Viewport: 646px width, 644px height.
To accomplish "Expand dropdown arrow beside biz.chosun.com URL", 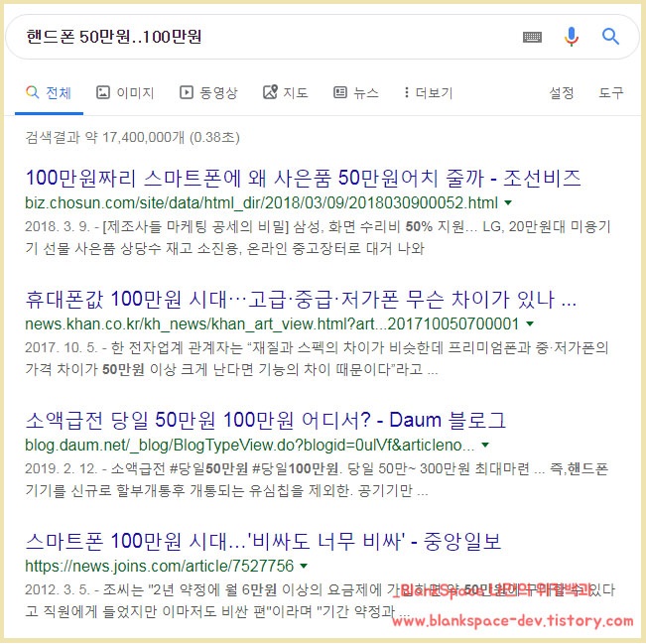I will coord(508,202).
